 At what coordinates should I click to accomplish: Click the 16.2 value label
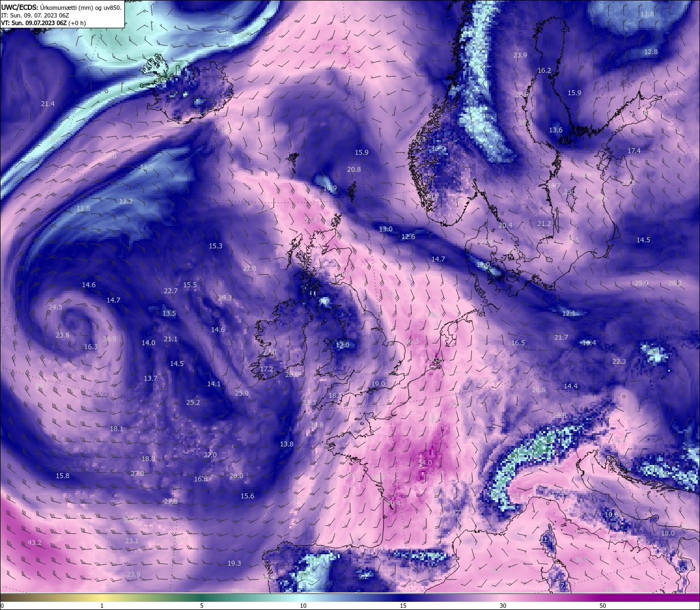point(544,71)
